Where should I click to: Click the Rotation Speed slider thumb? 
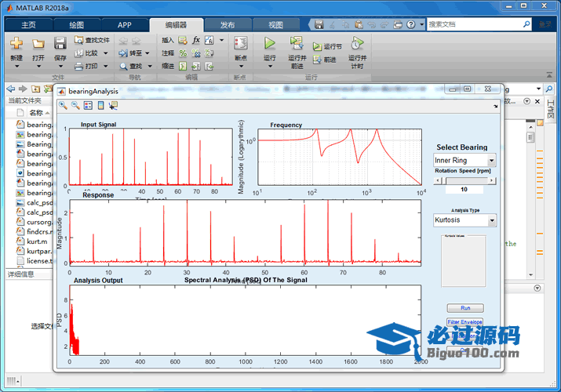point(445,181)
